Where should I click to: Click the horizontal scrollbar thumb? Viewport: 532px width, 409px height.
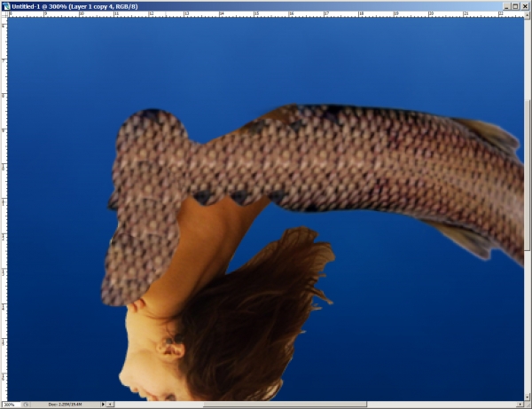point(285,405)
